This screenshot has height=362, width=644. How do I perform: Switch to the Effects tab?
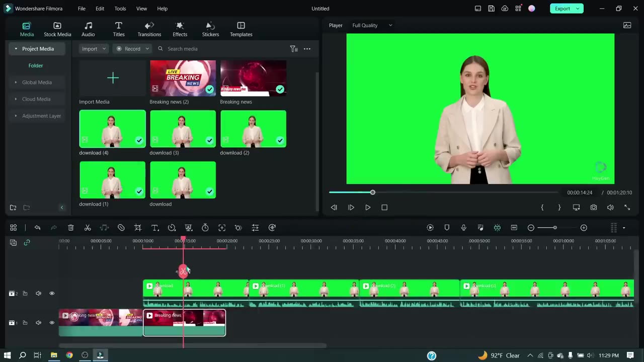click(x=180, y=30)
